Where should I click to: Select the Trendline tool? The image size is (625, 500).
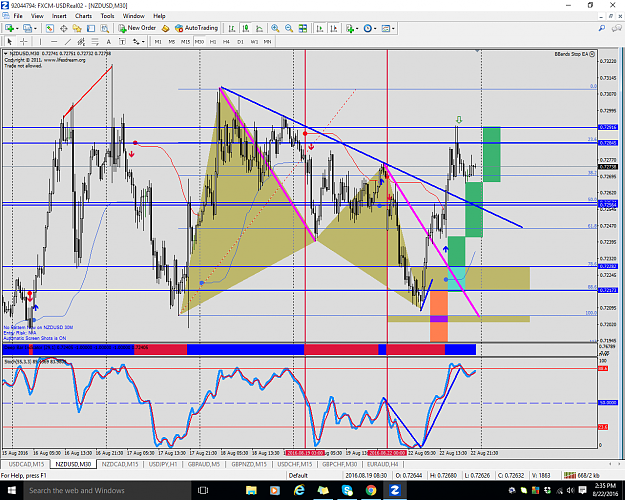pyautogui.click(x=68, y=41)
